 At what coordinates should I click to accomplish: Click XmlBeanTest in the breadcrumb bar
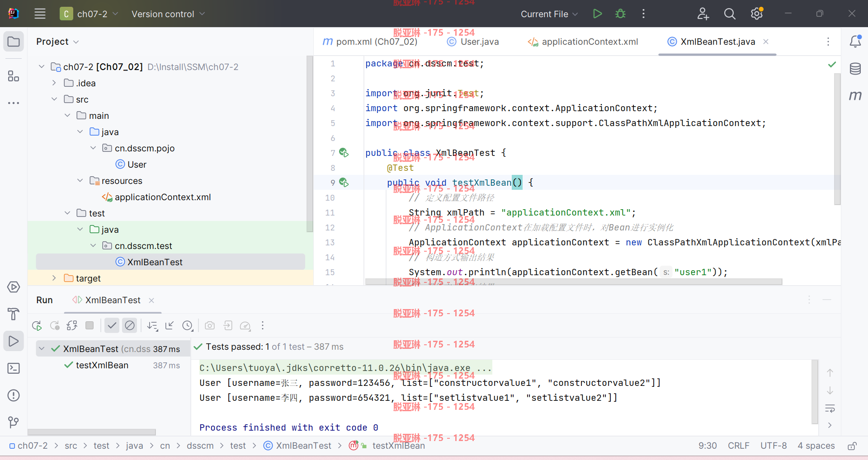297,446
